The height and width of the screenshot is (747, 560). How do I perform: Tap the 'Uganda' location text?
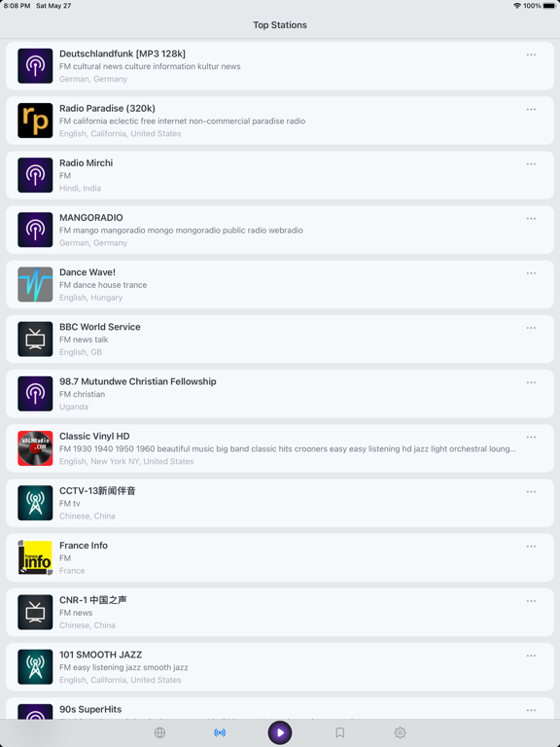[x=74, y=407]
